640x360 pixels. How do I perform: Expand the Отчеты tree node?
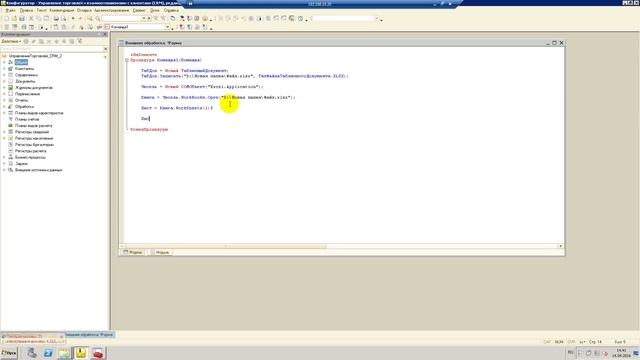[x=4, y=100]
